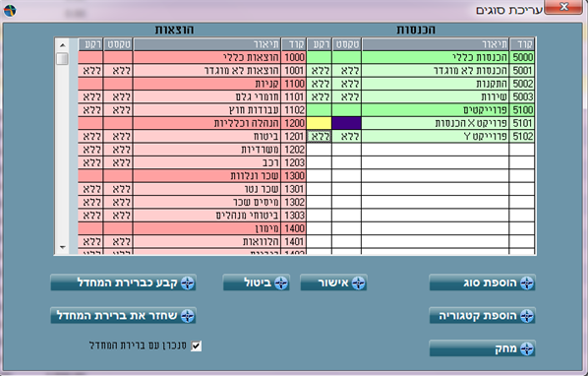Click expense code cell 1000
Image resolution: width=588 pixels, height=376 pixels.
tap(294, 57)
